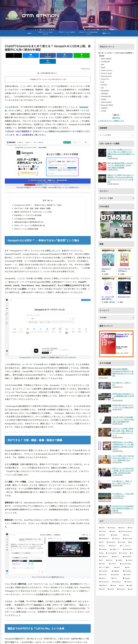The height and width of the screenshot is (644, 138).
Task: Select MDR-CD900ST poll option
Action: (100, 59)
